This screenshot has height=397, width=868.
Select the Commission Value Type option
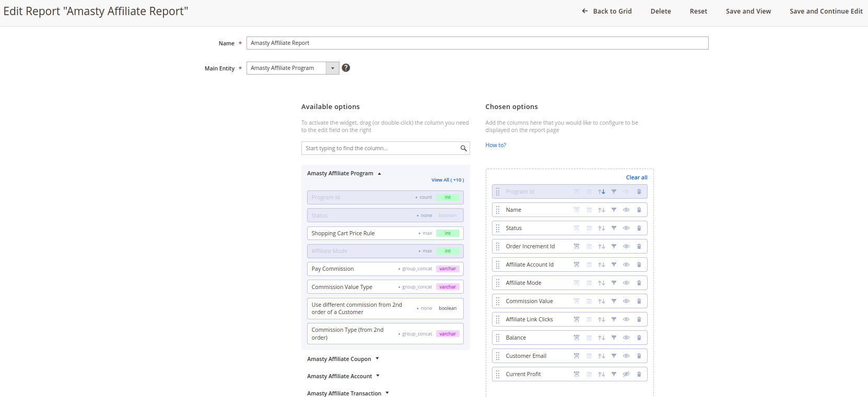pyautogui.click(x=385, y=287)
